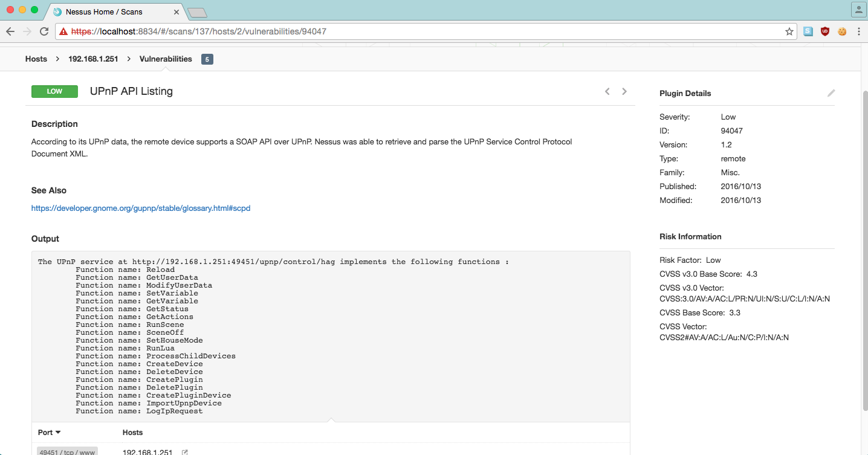This screenshot has width=868, height=455.
Task: Select the UPnP API Listing title
Action: [131, 91]
